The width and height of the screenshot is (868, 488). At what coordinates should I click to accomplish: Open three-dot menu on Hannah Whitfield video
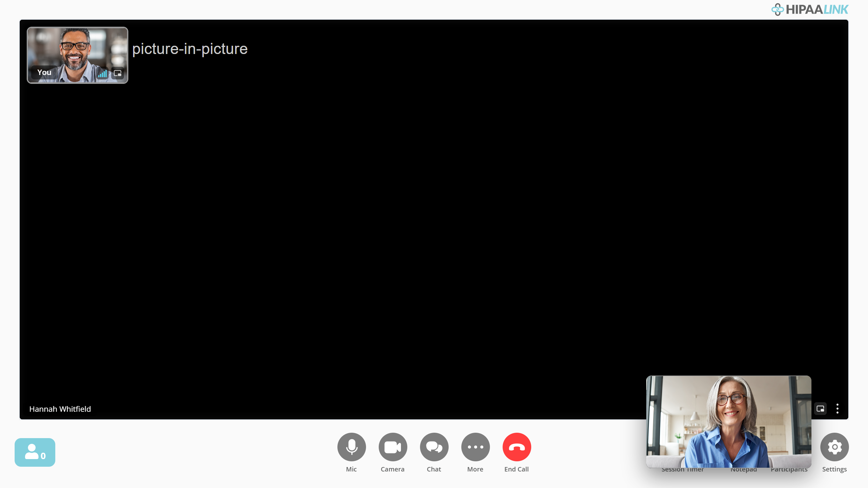click(837, 409)
